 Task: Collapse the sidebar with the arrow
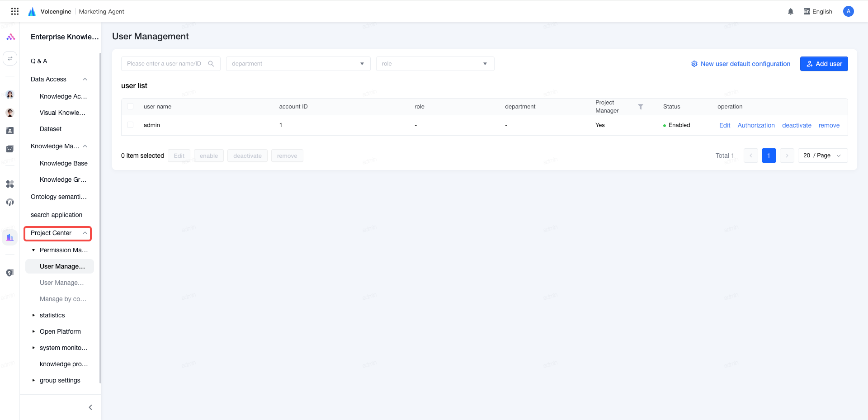tap(90, 407)
